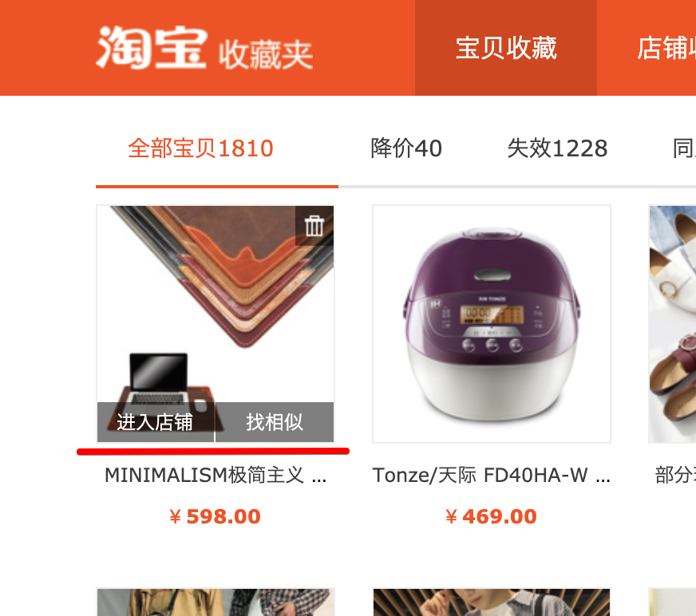Viewport: 696px width, 616px height.
Task: Open the MINIMALISM极简主义 product title
Action: (x=216, y=476)
